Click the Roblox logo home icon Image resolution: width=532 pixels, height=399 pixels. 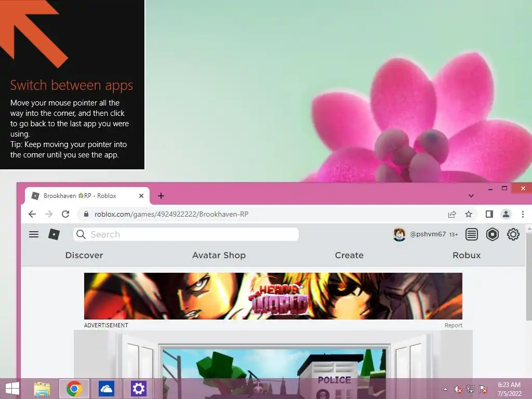pyautogui.click(x=54, y=234)
